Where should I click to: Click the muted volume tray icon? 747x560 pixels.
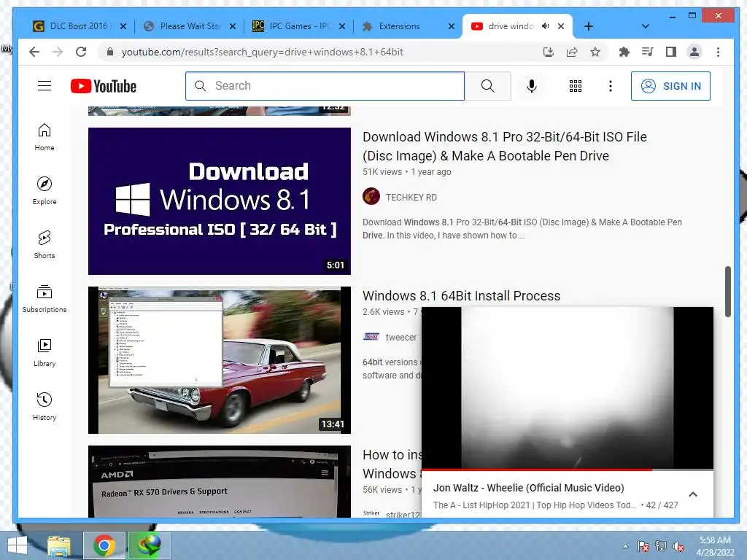click(678, 546)
